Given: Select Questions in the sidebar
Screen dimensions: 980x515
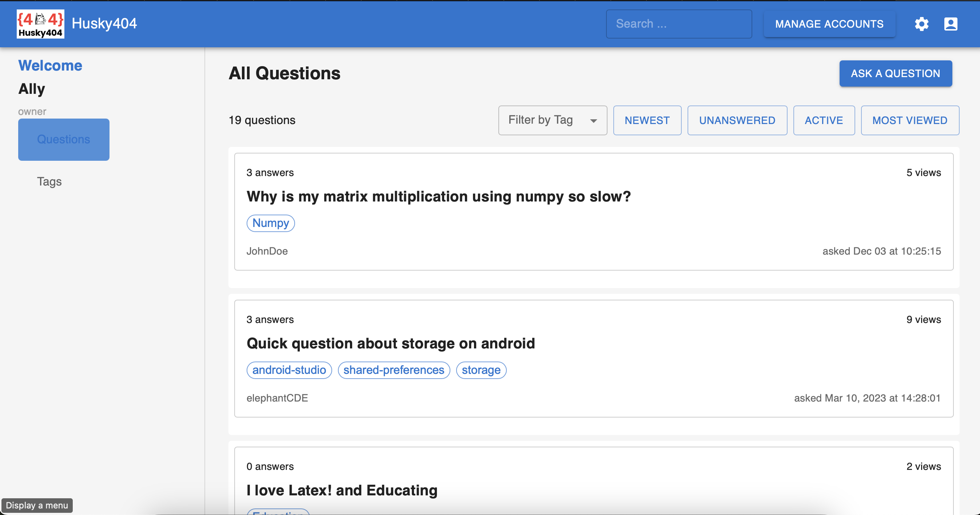Looking at the screenshot, I should tap(64, 139).
